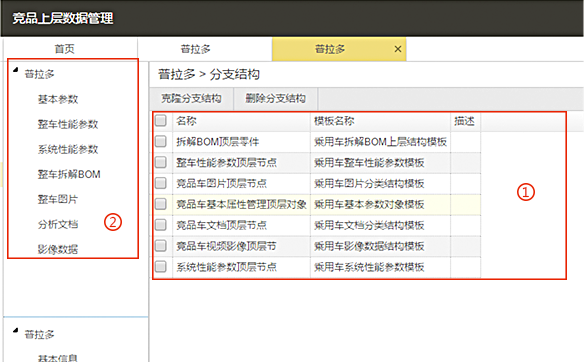Click the 描述 column header
Viewport: 584px width, 362px height.
tap(466, 121)
